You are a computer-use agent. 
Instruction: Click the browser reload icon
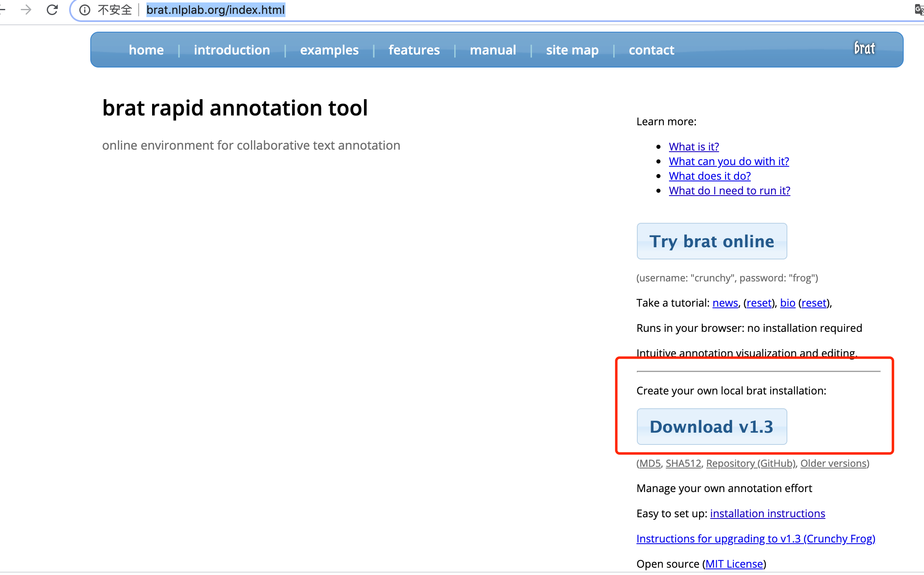(52, 10)
